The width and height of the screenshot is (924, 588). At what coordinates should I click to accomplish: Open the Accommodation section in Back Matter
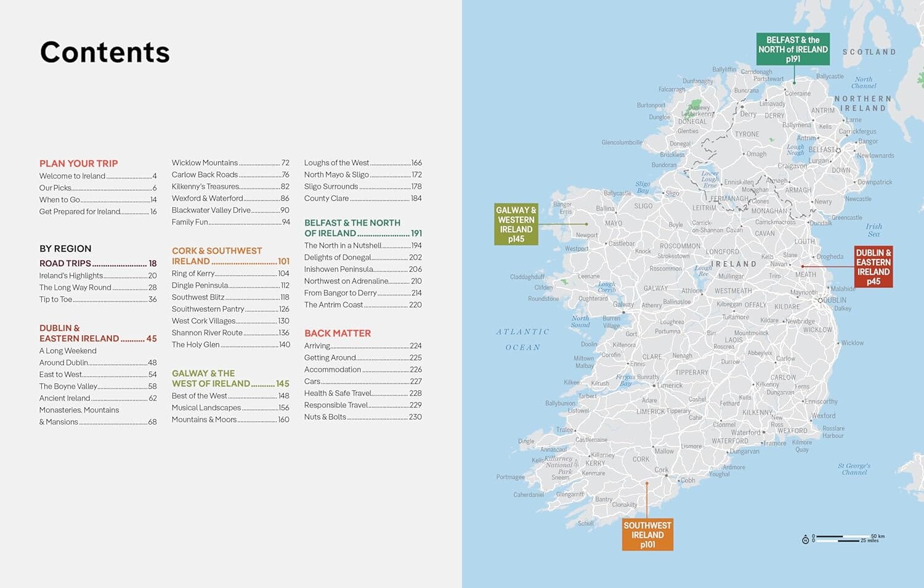[x=334, y=369]
